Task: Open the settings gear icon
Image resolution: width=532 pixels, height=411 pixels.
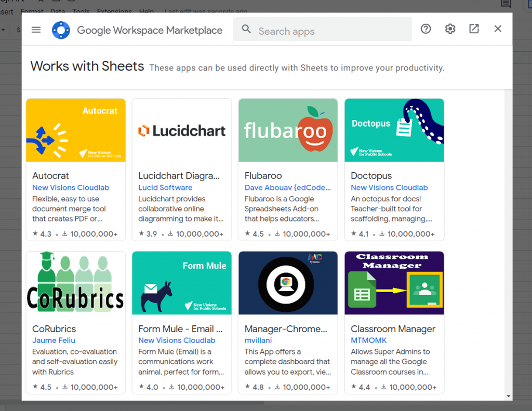Action: point(450,29)
